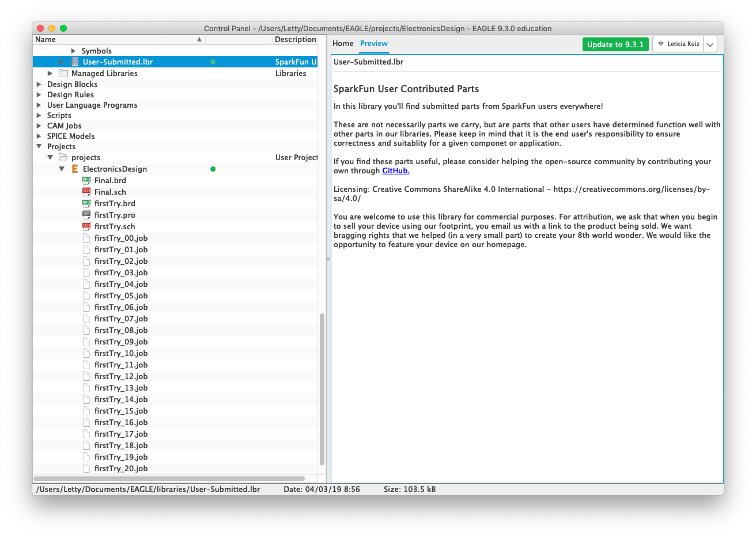Click the Update to 9.3.1 button

coord(615,44)
